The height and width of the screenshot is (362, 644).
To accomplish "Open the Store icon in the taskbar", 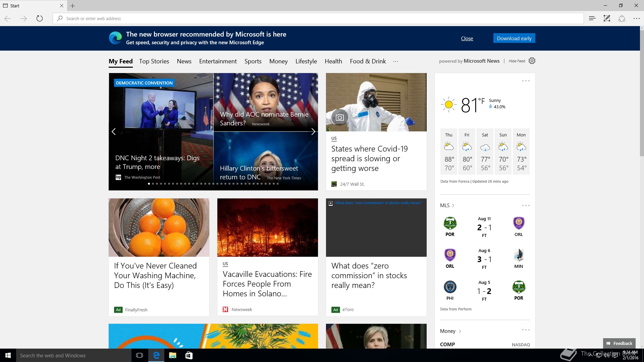I will (189, 355).
